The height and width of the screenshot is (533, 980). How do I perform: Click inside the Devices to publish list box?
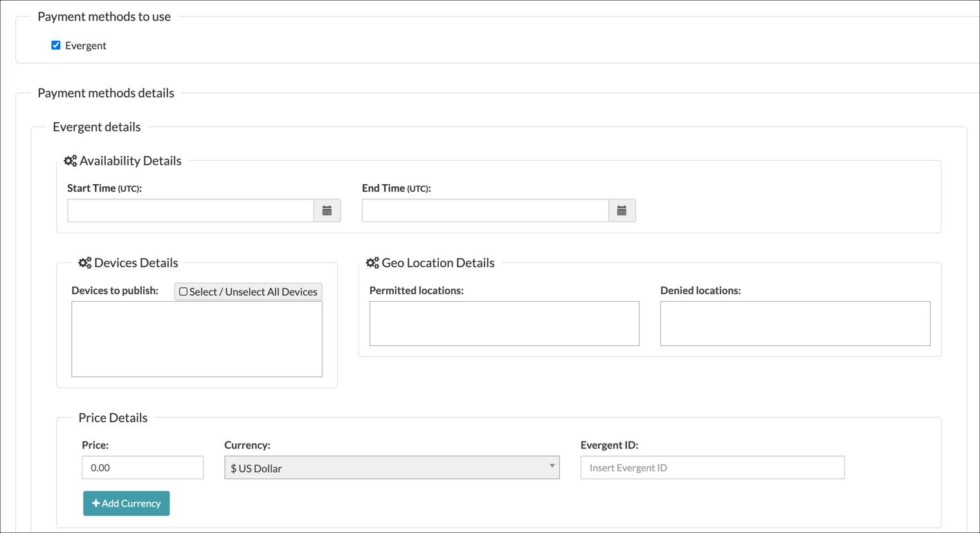coord(197,339)
